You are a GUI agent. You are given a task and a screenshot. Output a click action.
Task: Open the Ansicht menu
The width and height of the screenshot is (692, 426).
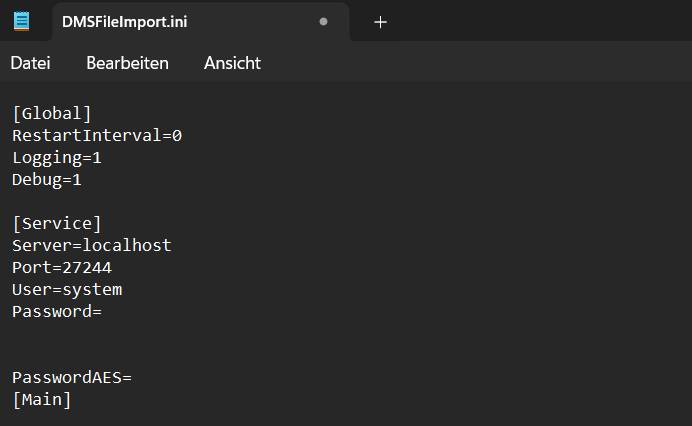pos(232,63)
